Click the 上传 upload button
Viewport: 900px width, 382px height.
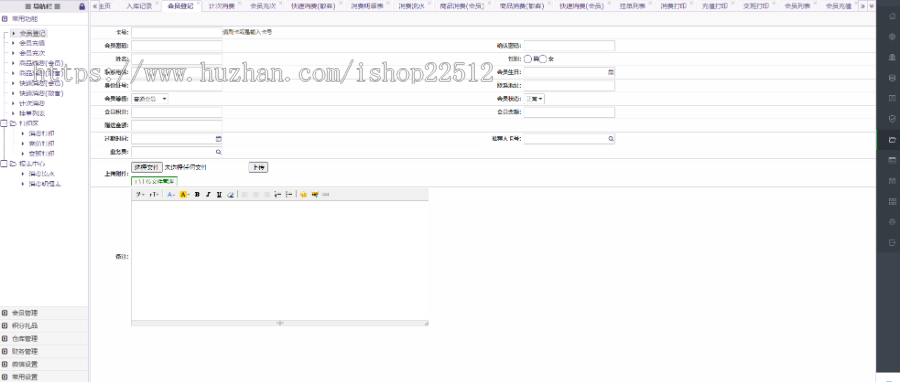point(258,167)
